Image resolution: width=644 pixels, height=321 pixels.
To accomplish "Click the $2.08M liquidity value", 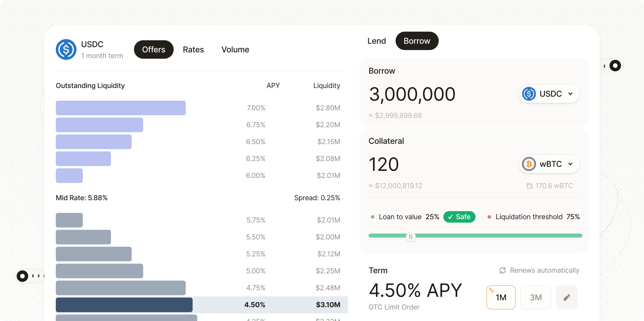I will click(328, 159).
